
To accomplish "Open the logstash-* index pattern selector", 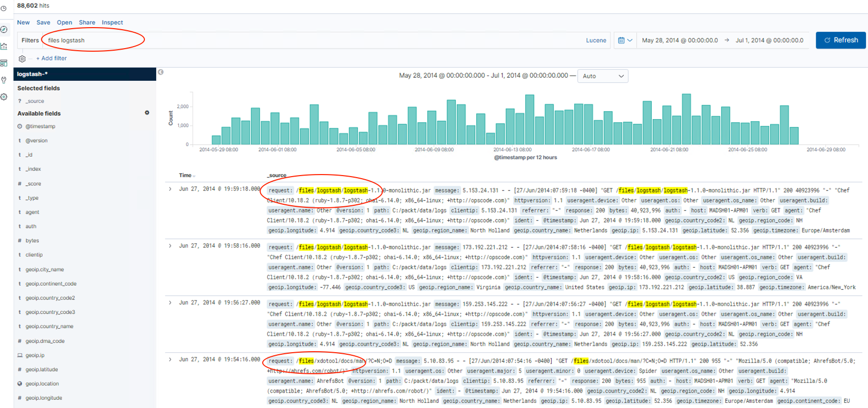I will [85, 74].
